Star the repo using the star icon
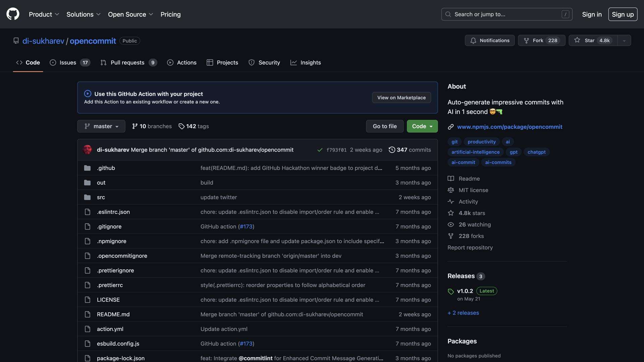Screen dimensions: 644x362 (x=577, y=40)
